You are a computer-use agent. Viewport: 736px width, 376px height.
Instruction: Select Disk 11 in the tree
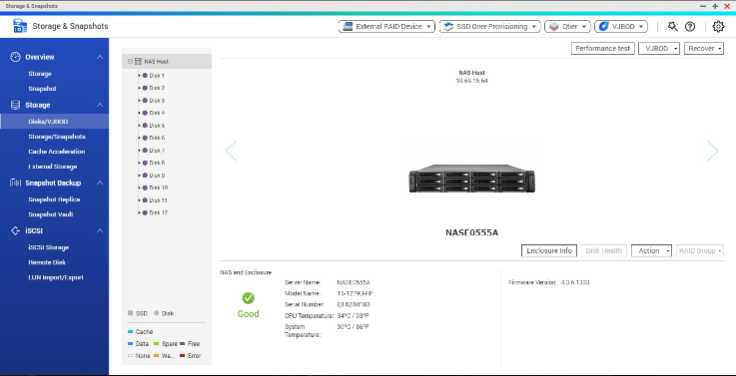(158, 200)
